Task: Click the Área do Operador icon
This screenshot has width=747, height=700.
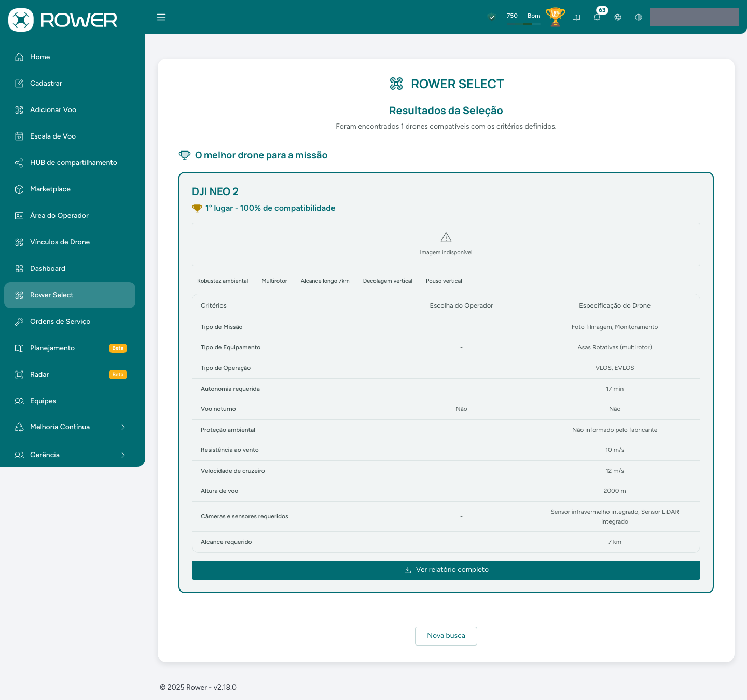Action: [x=19, y=216]
